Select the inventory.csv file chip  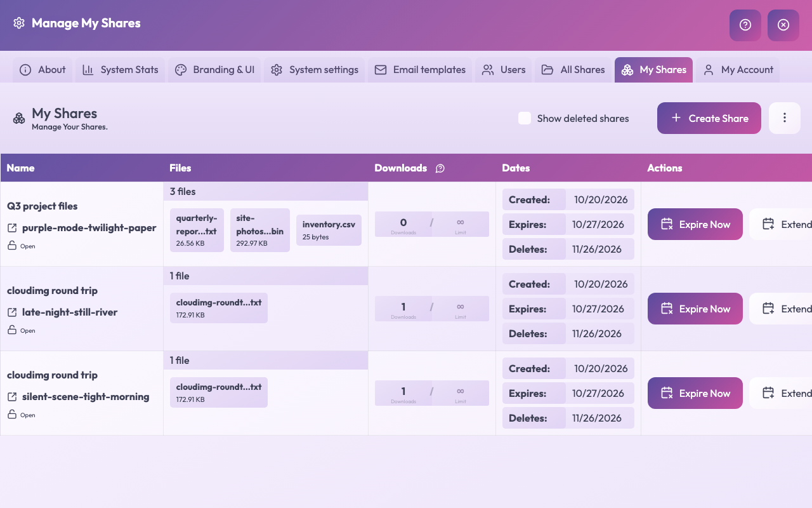(x=329, y=230)
